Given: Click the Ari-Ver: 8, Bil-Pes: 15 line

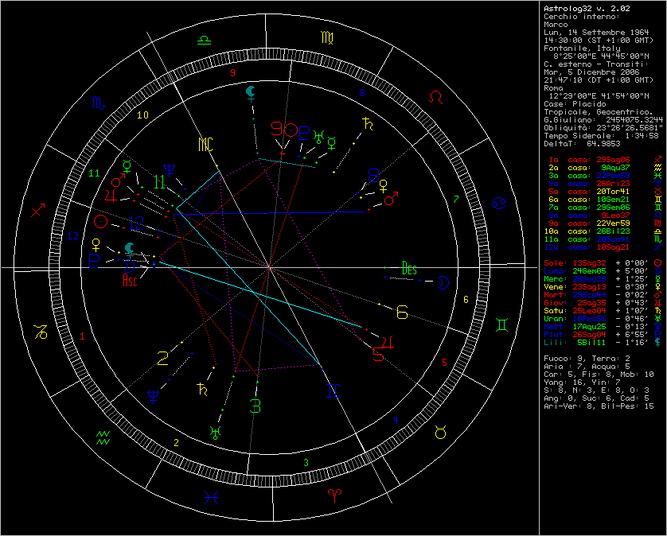Looking at the screenshot, I should (599, 406).
